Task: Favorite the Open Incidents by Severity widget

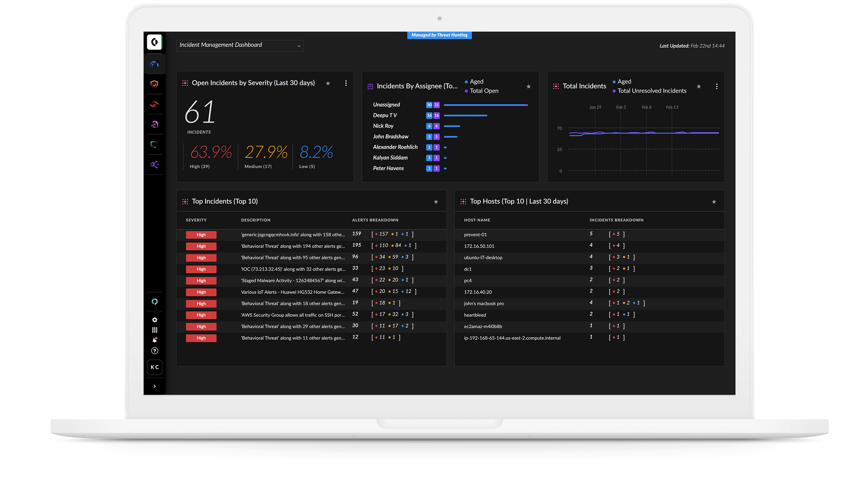Action: pyautogui.click(x=328, y=83)
